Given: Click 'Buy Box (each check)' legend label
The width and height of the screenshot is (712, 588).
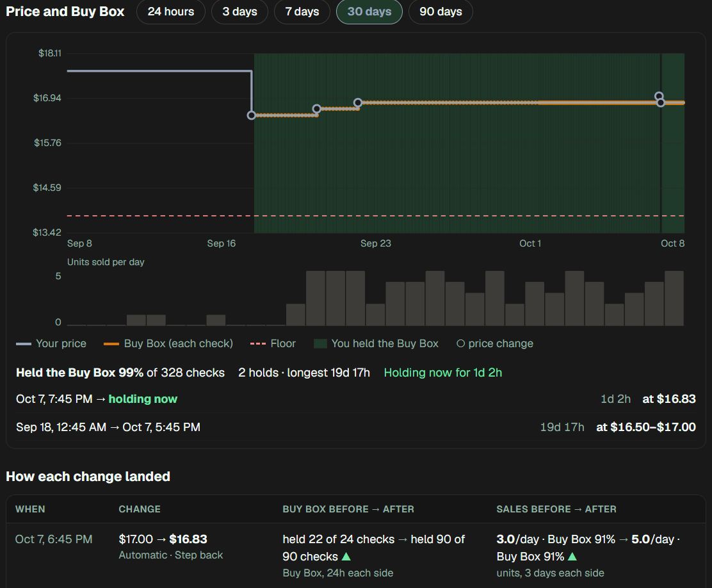Looking at the screenshot, I should click(x=179, y=343).
